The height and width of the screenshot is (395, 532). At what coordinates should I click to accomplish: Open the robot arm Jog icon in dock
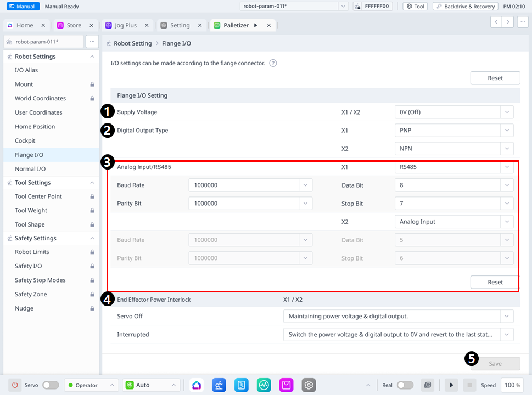coord(220,385)
